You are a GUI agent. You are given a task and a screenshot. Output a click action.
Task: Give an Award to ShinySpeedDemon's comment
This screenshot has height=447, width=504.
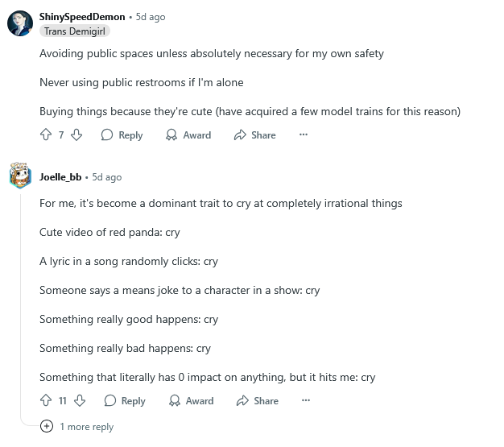[188, 135]
